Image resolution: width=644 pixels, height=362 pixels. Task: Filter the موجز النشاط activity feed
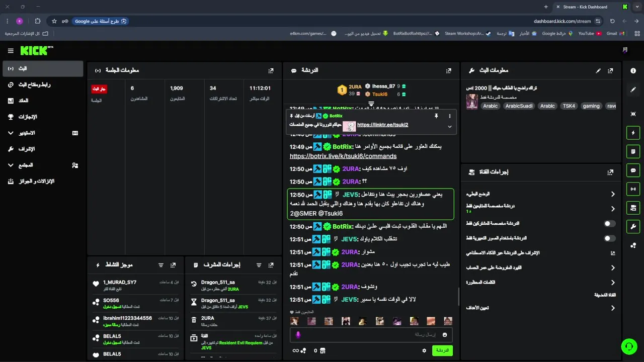(x=161, y=265)
